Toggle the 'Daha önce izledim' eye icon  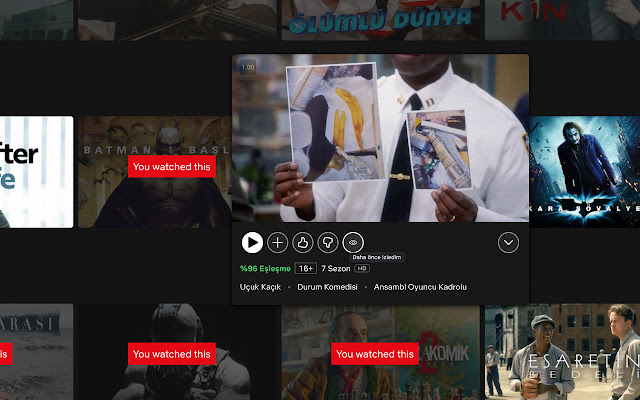pos(353,242)
